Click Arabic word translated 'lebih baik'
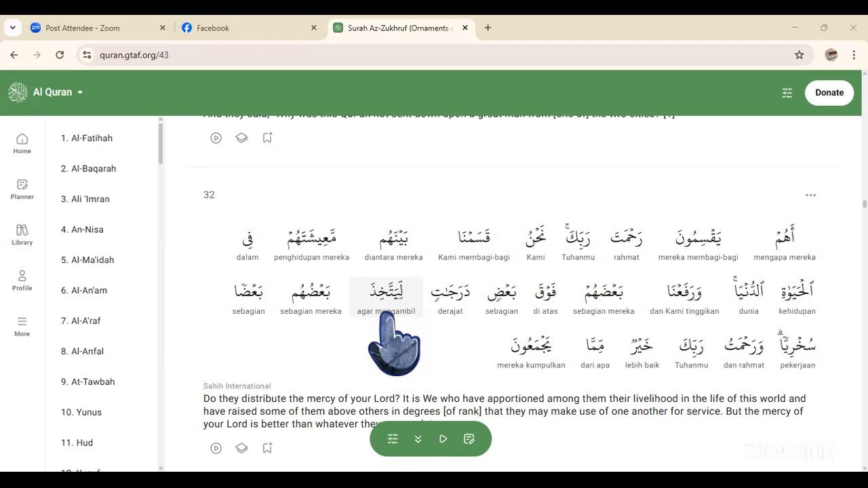 [x=642, y=344]
